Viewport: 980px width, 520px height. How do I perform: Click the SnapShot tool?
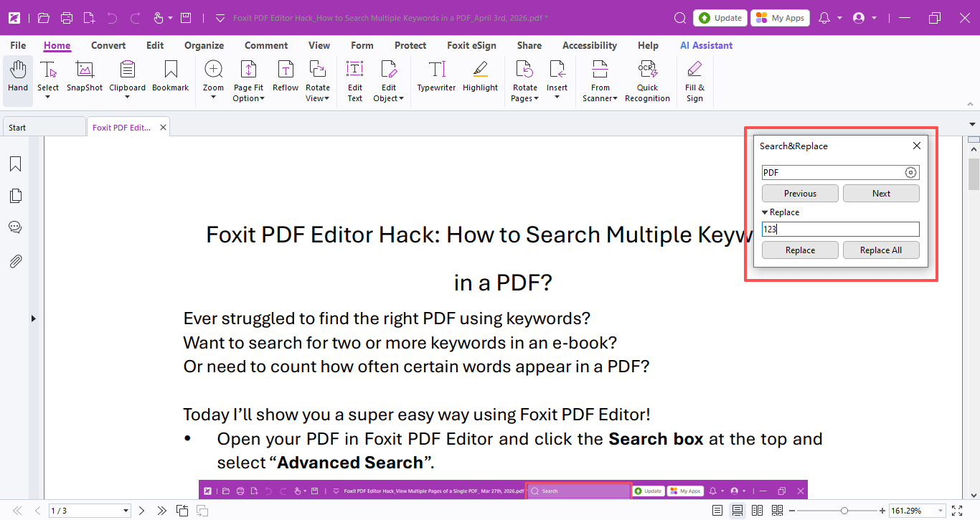point(85,77)
